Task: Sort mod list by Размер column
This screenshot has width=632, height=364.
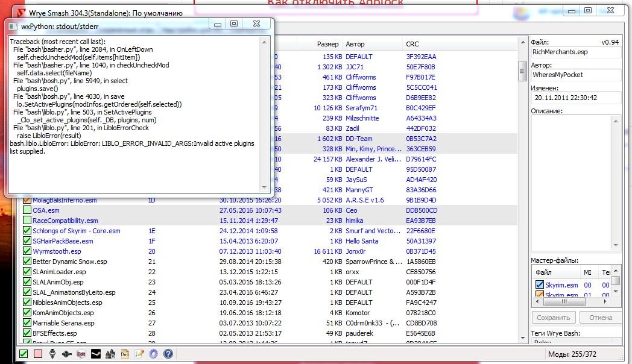Action: 327,44
